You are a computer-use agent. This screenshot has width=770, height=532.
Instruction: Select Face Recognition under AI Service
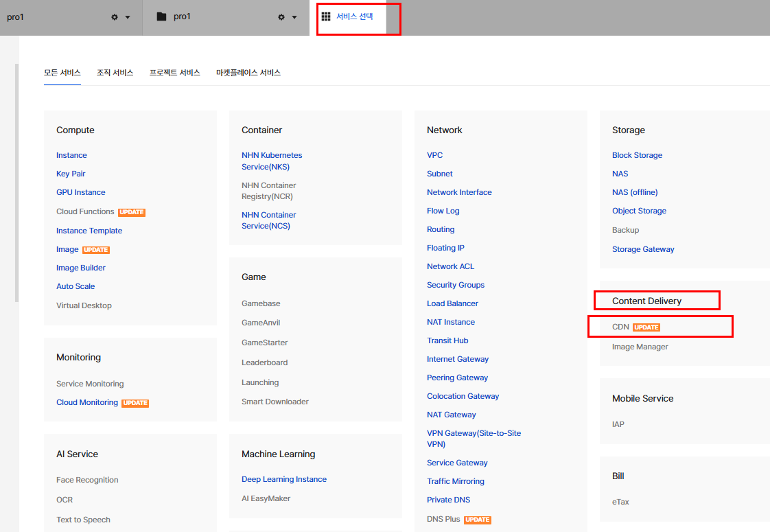(x=87, y=480)
